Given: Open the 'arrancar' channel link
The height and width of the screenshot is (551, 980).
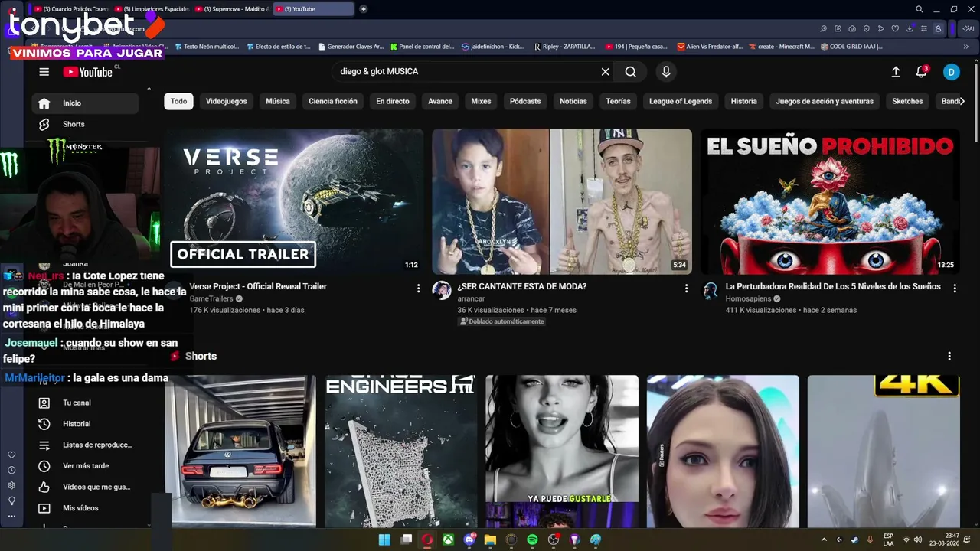Looking at the screenshot, I should [471, 299].
